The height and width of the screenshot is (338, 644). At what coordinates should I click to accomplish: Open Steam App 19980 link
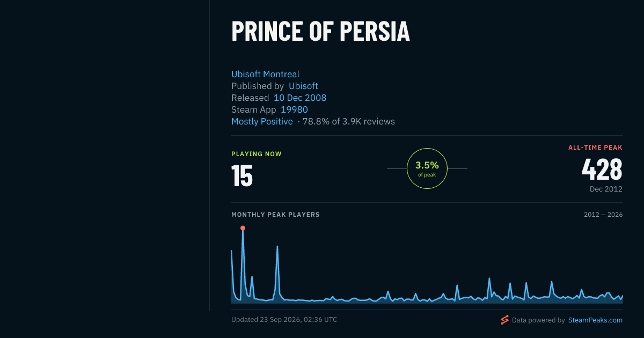pos(294,109)
